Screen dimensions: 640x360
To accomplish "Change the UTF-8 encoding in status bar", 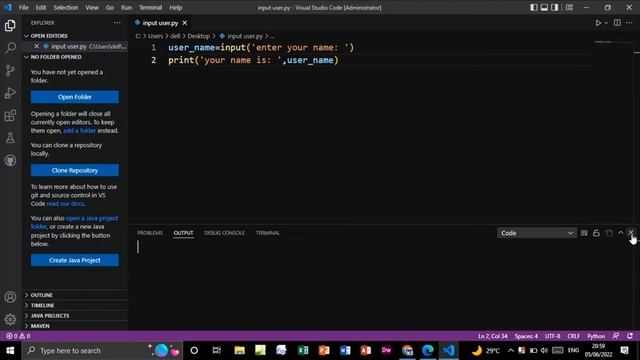I will coord(553,336).
